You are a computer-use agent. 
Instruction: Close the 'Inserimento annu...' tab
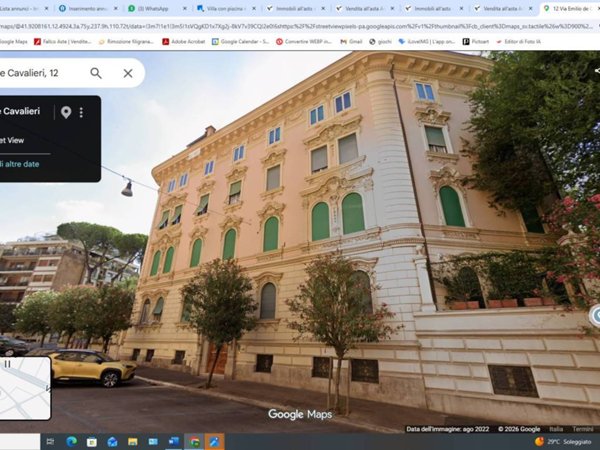pyautogui.click(x=116, y=8)
